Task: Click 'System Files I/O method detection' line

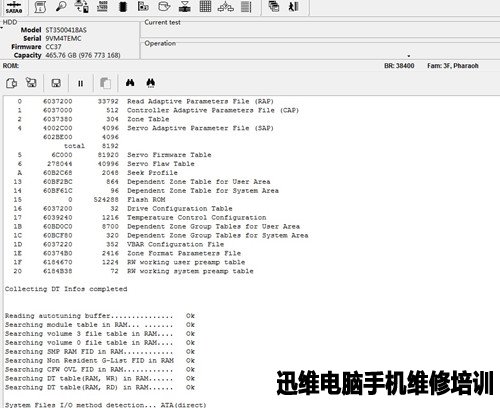Action: tap(106, 405)
